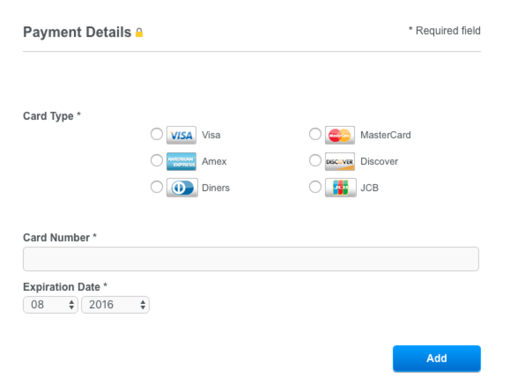The width and height of the screenshot is (532, 392).
Task: Click the MasterCard text label
Action: [386, 135]
